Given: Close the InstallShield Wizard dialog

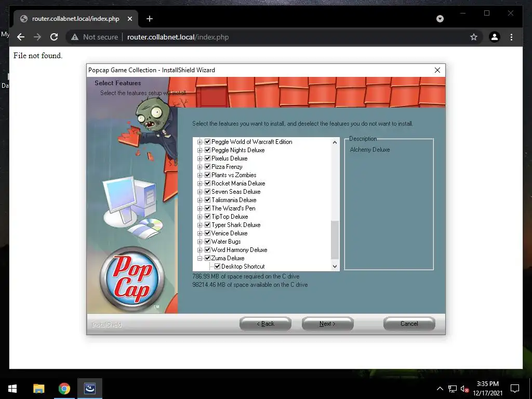Looking at the screenshot, I should [437, 70].
